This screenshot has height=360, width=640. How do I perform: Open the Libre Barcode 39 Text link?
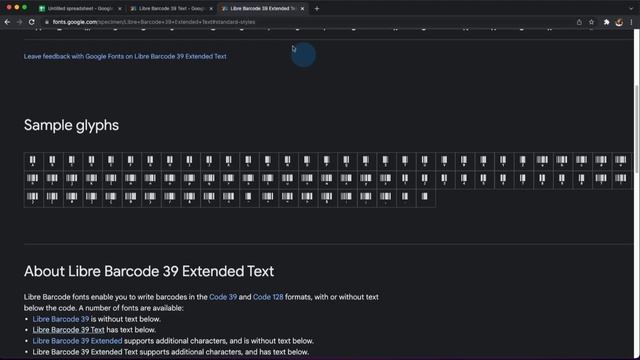(x=69, y=330)
